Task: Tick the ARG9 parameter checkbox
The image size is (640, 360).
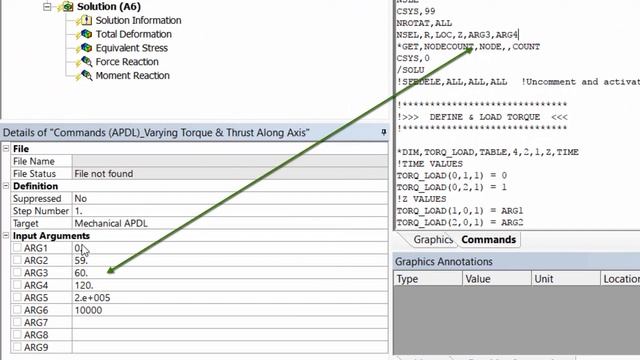Action: click(x=17, y=347)
